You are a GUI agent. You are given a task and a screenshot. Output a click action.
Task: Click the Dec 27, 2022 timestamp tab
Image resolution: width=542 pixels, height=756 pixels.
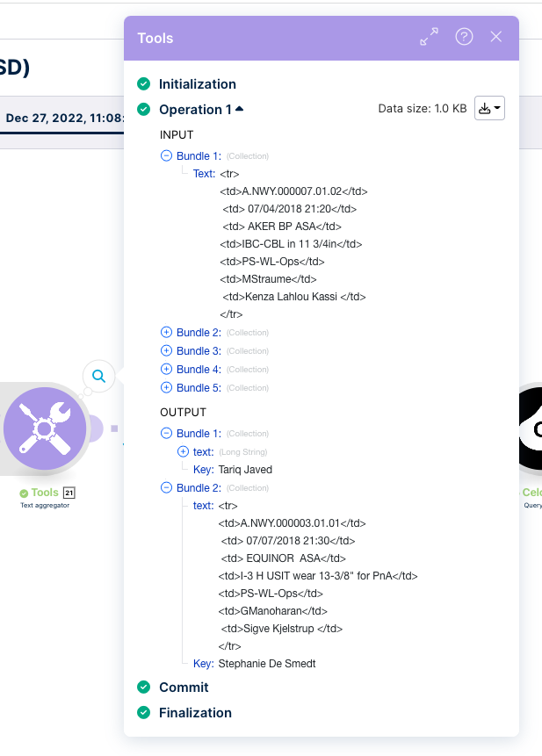[x=65, y=119]
